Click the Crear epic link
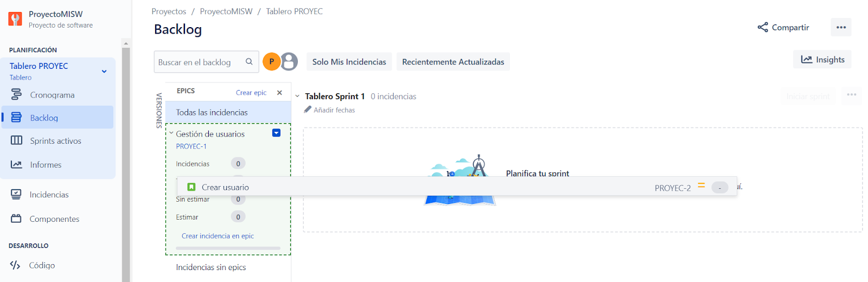868x282 pixels. point(251,93)
